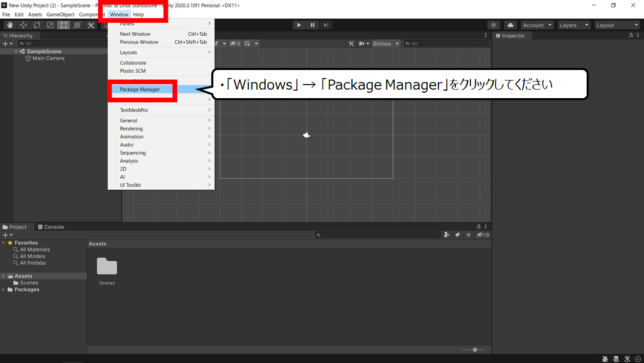Open Scene component editor tools icon
The height and width of the screenshot is (363, 644).
tap(351, 44)
